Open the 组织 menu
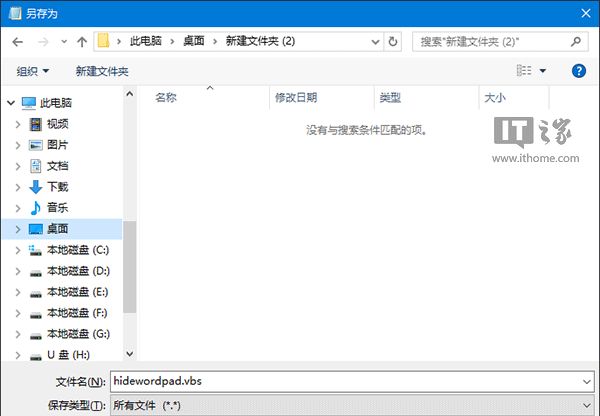This screenshot has width=600, height=416. [x=33, y=71]
